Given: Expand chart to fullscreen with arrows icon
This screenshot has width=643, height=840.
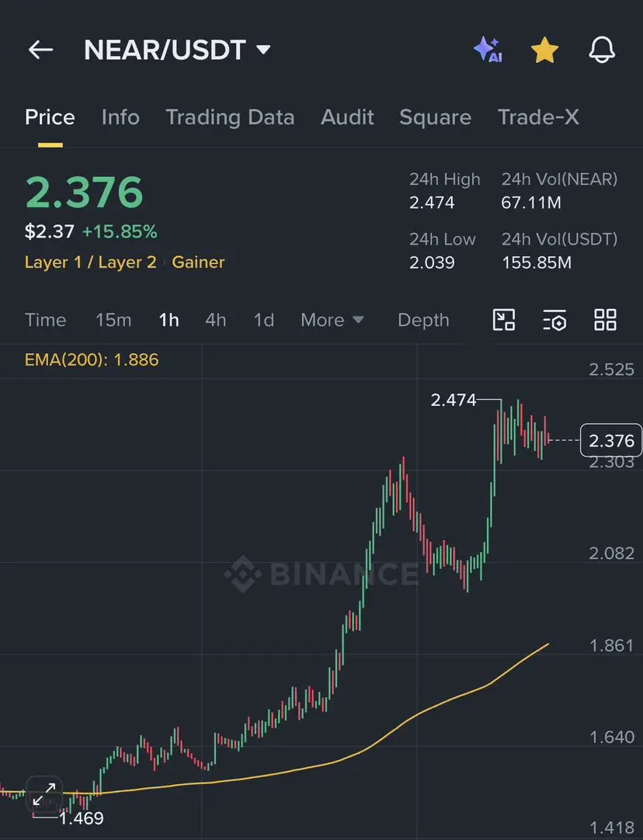Looking at the screenshot, I should click(44, 794).
